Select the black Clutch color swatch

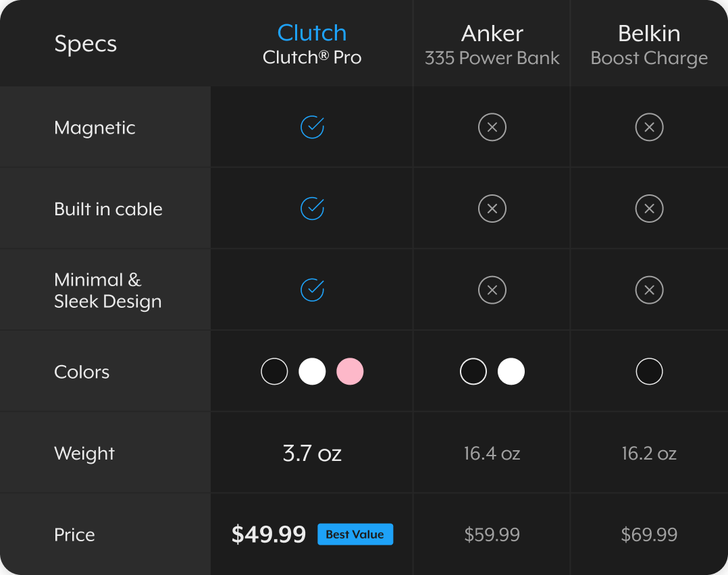point(274,372)
